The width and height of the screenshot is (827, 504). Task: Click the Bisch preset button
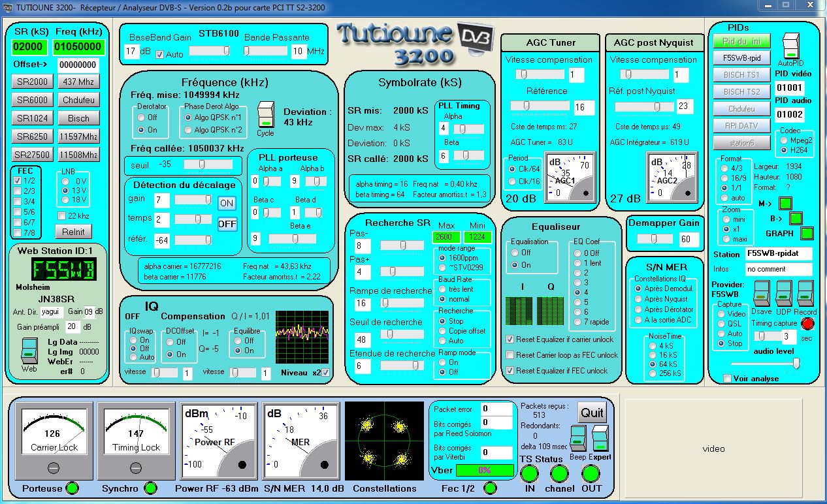[x=78, y=118]
